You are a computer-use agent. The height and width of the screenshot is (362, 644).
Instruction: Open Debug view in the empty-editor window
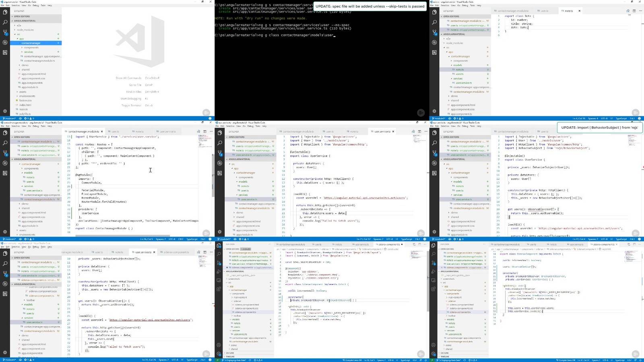(5, 42)
